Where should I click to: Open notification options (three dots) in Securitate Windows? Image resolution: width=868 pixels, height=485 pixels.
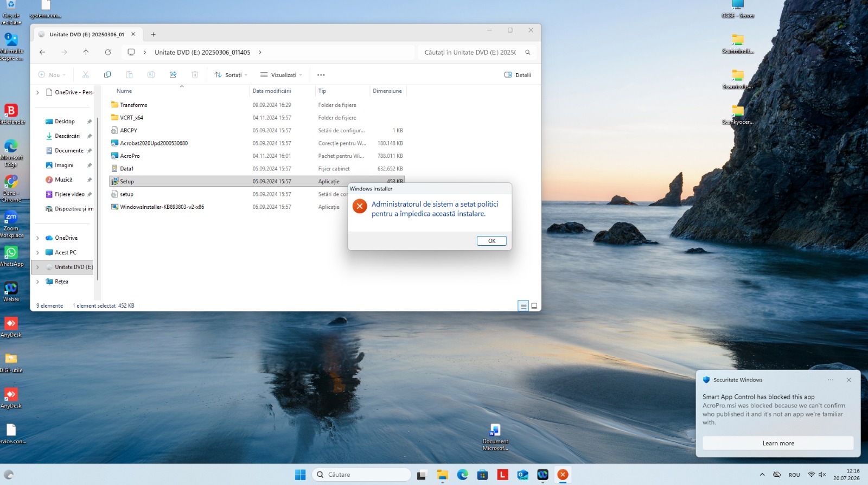(831, 380)
